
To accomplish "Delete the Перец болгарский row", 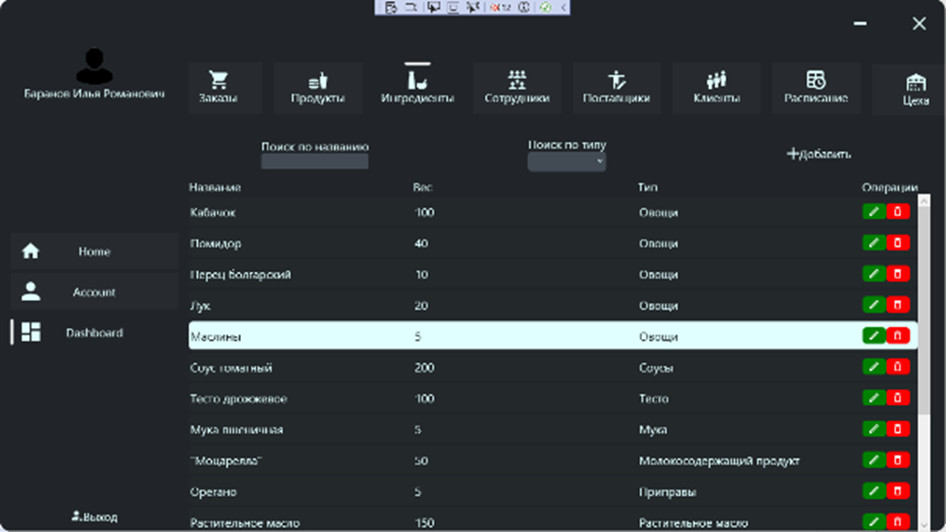I will coord(898,274).
